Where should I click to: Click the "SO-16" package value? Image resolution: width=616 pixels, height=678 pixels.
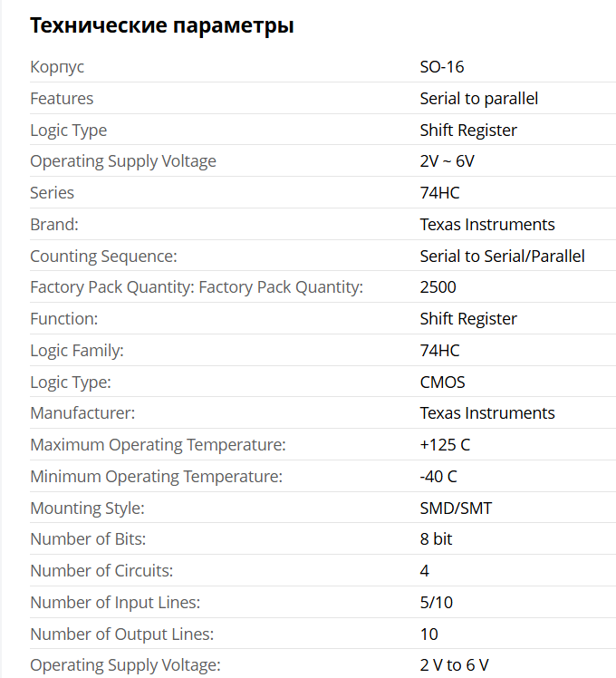click(442, 67)
